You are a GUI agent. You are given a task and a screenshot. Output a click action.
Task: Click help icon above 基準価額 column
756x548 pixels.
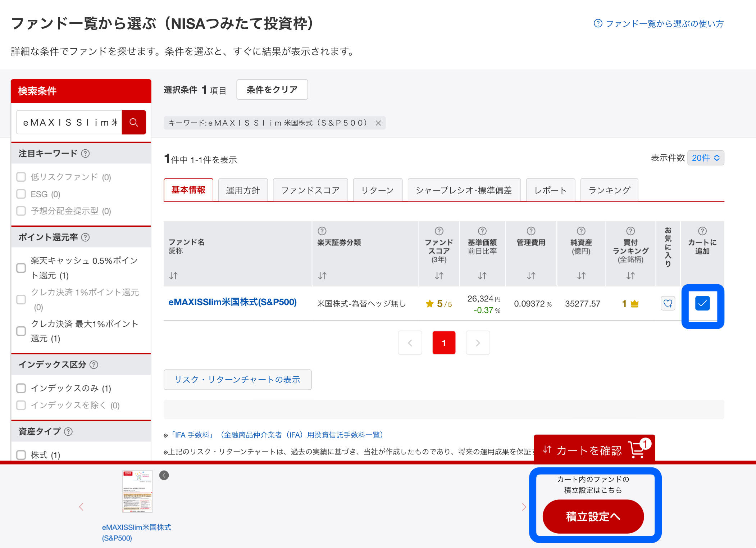(x=482, y=231)
